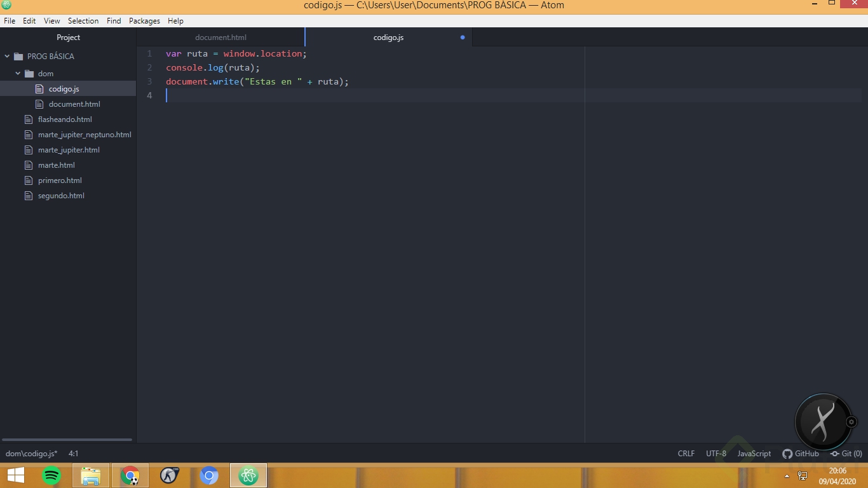
Task: Open the GitHub panel from status bar
Action: tap(801, 454)
